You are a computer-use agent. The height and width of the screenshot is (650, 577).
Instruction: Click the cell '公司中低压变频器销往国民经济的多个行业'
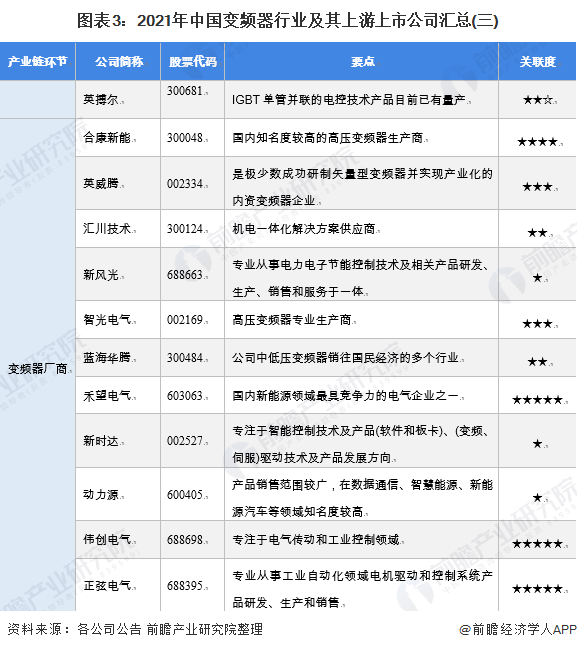pyautogui.click(x=345, y=357)
